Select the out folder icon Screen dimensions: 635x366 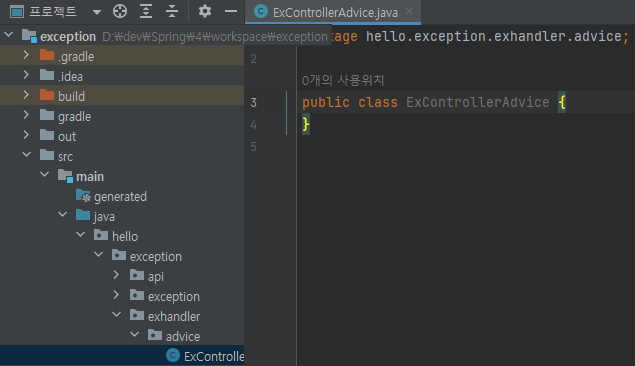point(47,135)
